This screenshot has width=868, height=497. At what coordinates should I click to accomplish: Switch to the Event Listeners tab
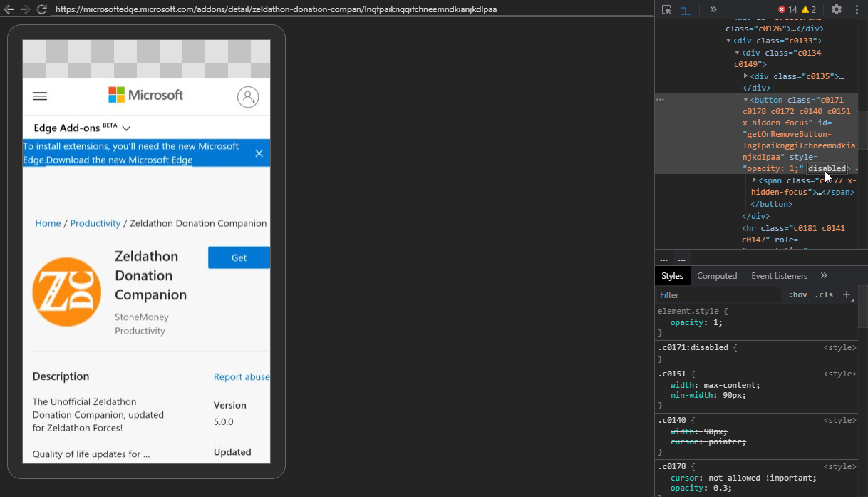(779, 276)
